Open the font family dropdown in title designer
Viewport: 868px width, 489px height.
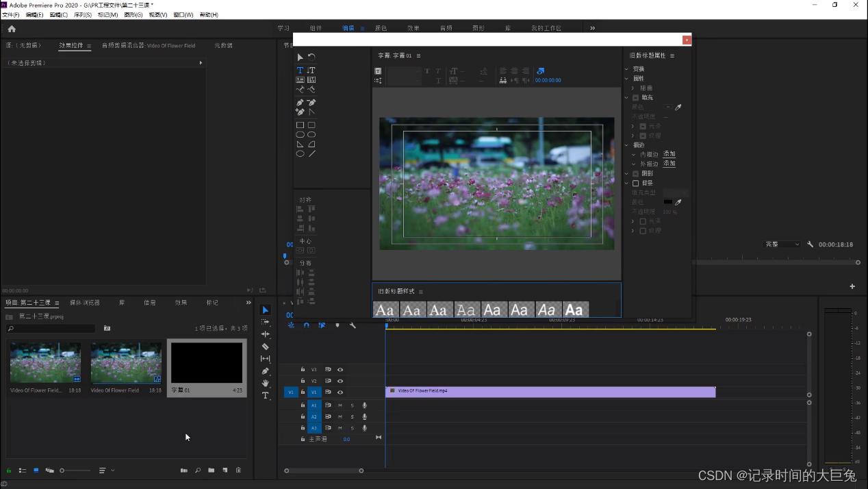[x=404, y=71]
